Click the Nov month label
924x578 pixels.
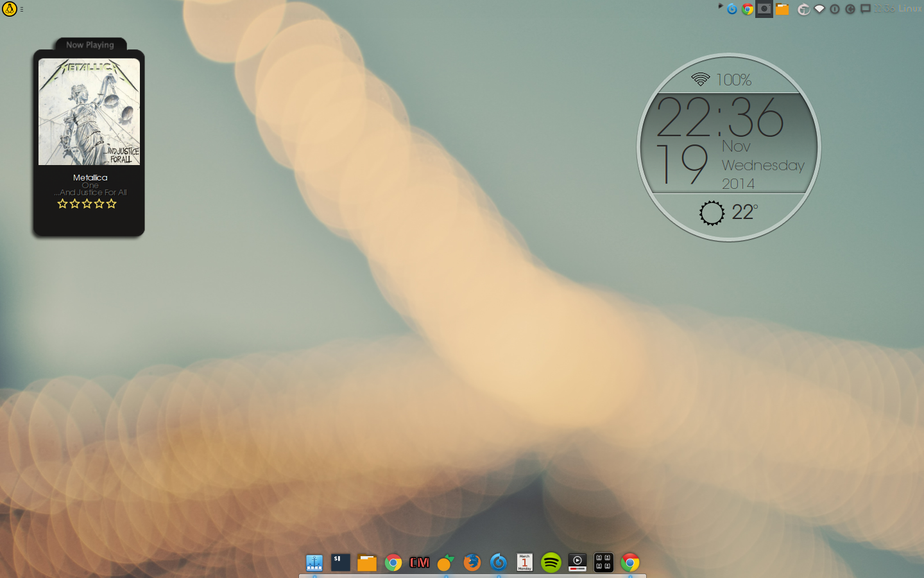736,146
